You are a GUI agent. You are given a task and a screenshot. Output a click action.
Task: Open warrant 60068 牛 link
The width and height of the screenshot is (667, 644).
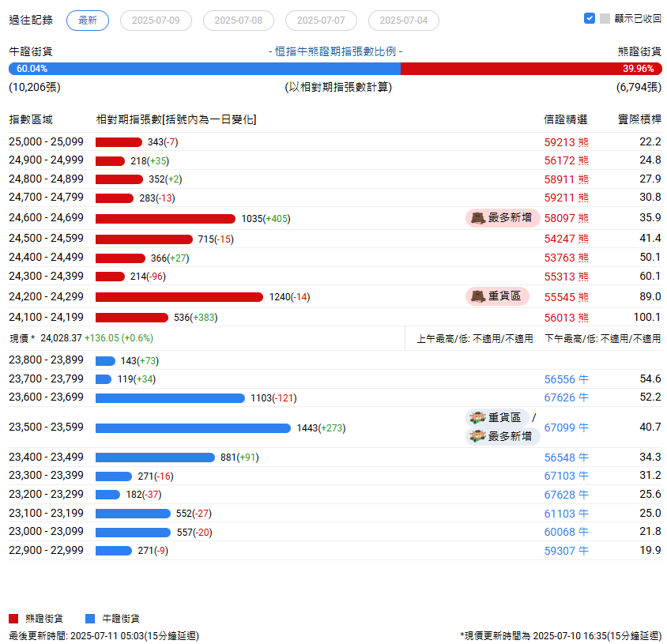click(x=566, y=532)
